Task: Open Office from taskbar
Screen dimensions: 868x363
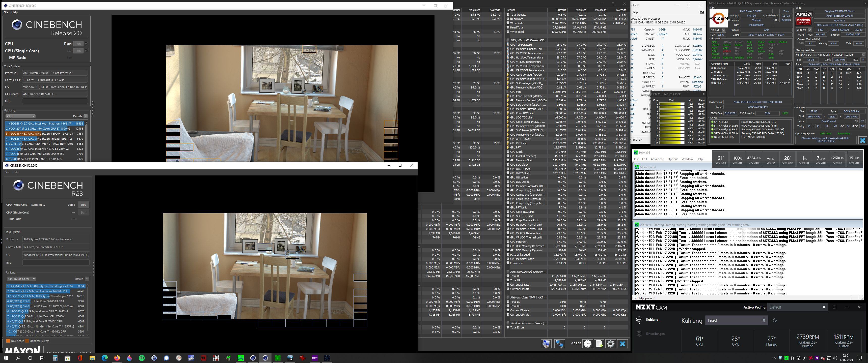Action: point(80,358)
